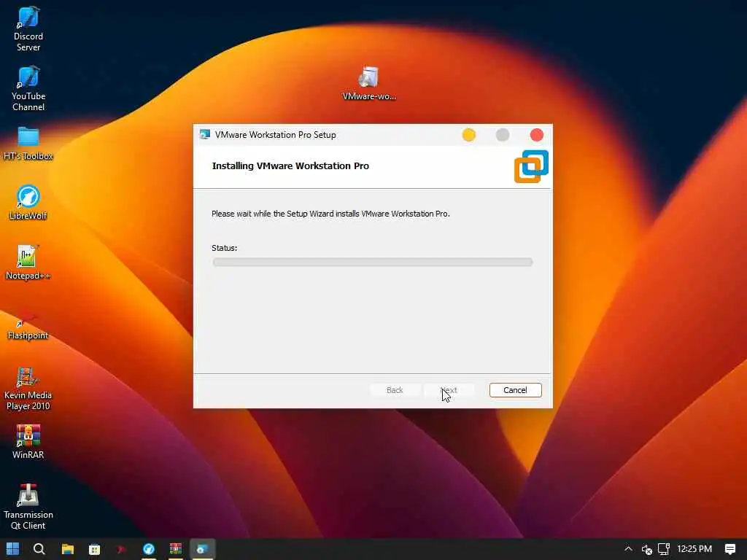Select the VMware-wo... installer file on desktop
Image resolution: width=747 pixels, height=560 pixels.
point(368,83)
